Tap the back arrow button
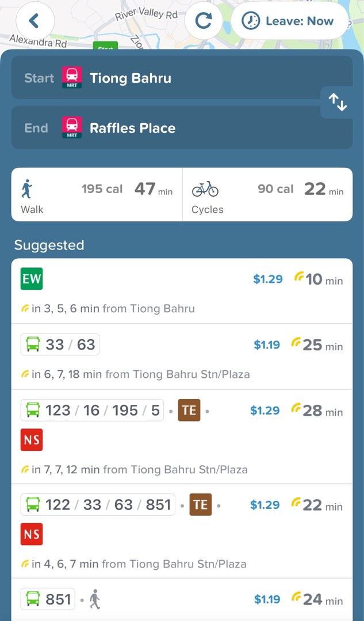 click(35, 21)
